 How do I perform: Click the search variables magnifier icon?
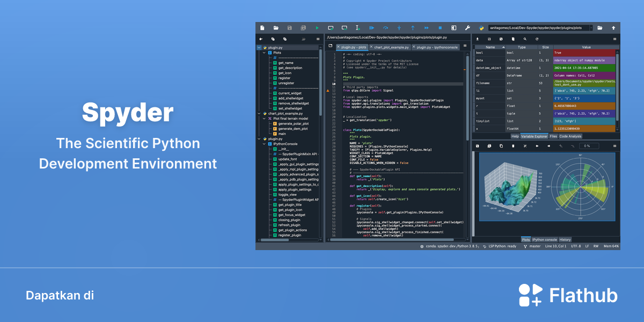pyautogui.click(x=525, y=39)
